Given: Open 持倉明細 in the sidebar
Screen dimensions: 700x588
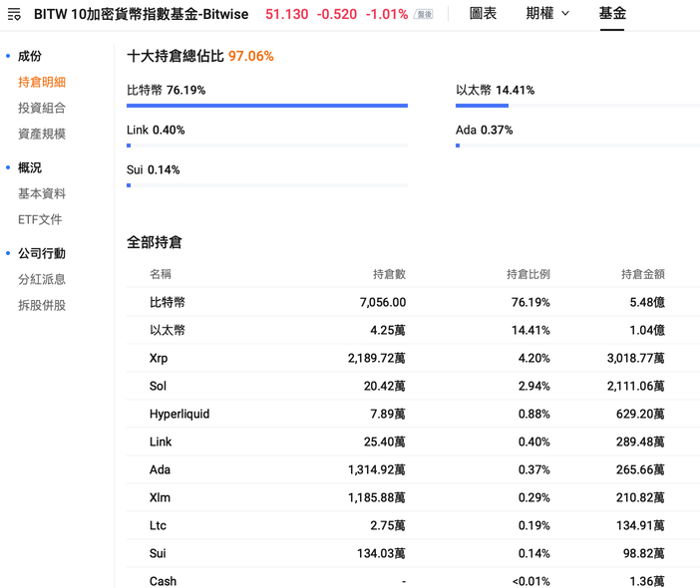Looking at the screenshot, I should click(x=42, y=82).
